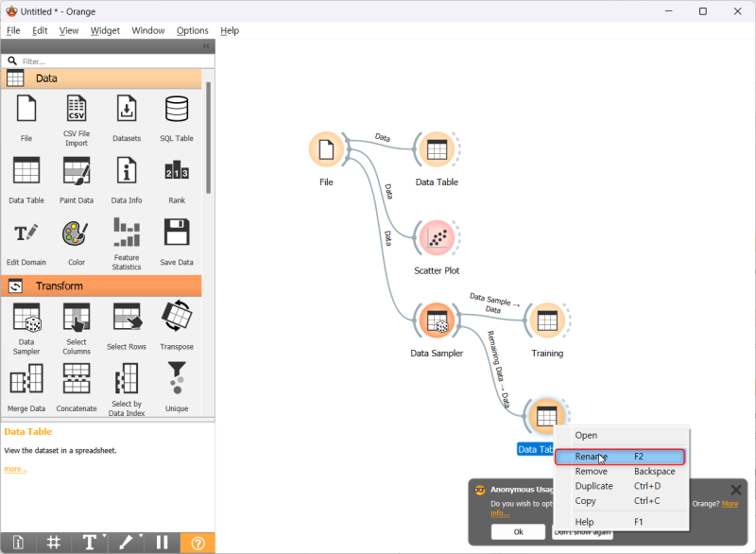The height and width of the screenshot is (554, 756).
Task: Collapse the Data widget category header
Action: point(101,78)
